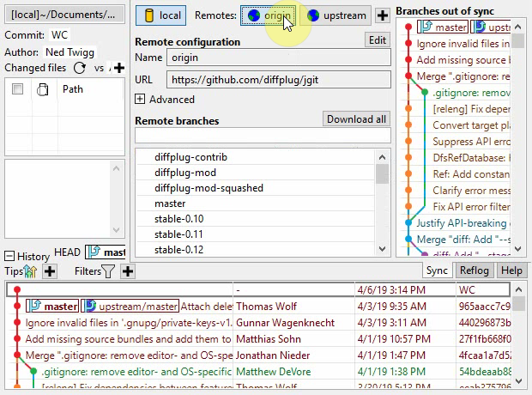The image size is (532, 395).
Task: Select the local repository toggle
Action: pos(160,15)
